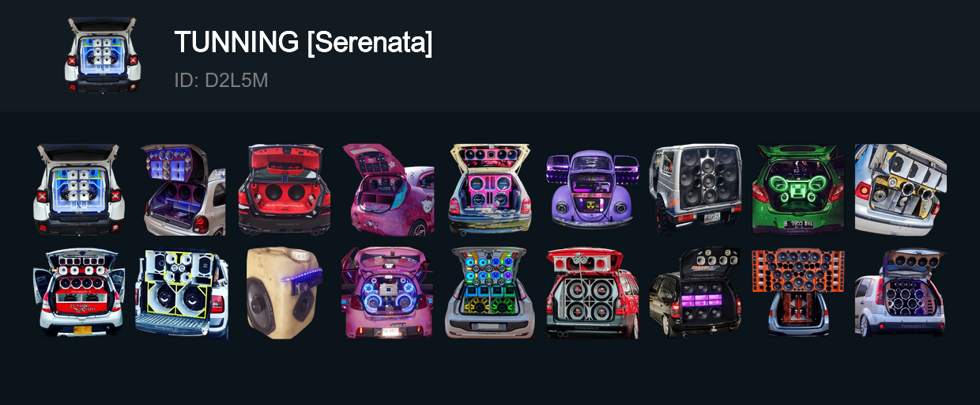The image size is (980, 405).
Task: Pick the silver car with rainbow neon speakers
Action: point(490,293)
